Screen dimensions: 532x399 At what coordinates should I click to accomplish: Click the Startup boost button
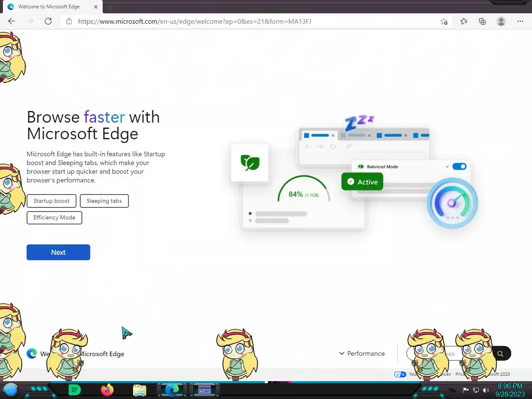pyautogui.click(x=52, y=201)
